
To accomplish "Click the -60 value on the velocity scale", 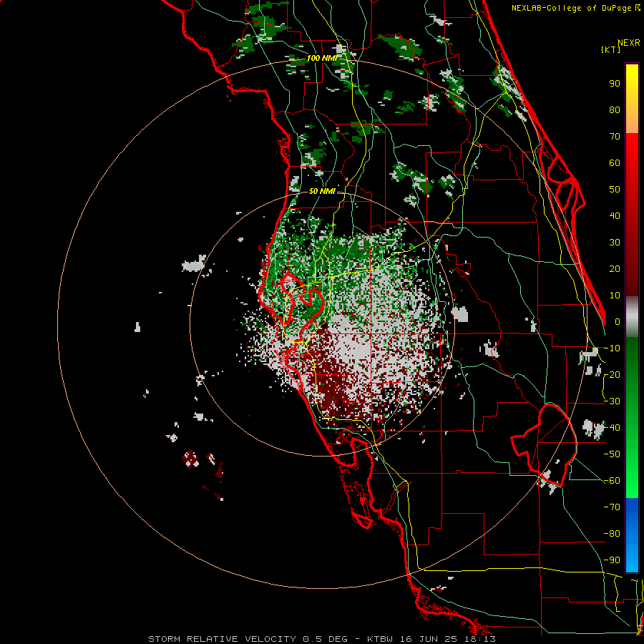I will tap(612, 481).
